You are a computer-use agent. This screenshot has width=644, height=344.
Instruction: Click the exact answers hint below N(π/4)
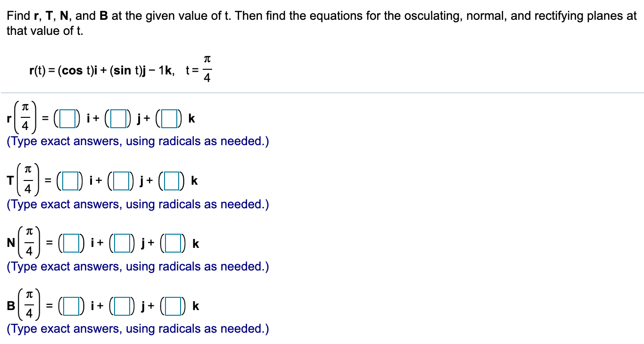[x=137, y=266]
